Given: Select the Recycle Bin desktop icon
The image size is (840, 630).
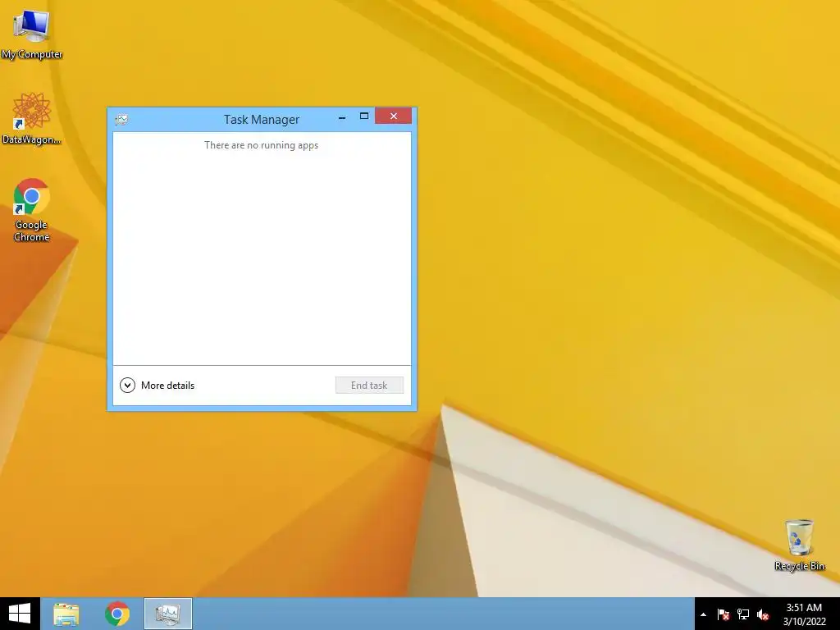Looking at the screenshot, I should pos(799,545).
